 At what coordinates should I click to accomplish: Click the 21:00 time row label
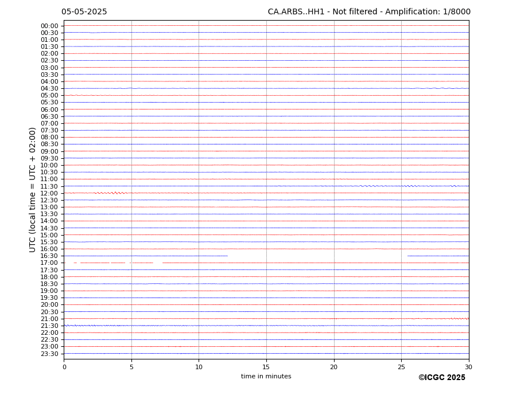49,319
